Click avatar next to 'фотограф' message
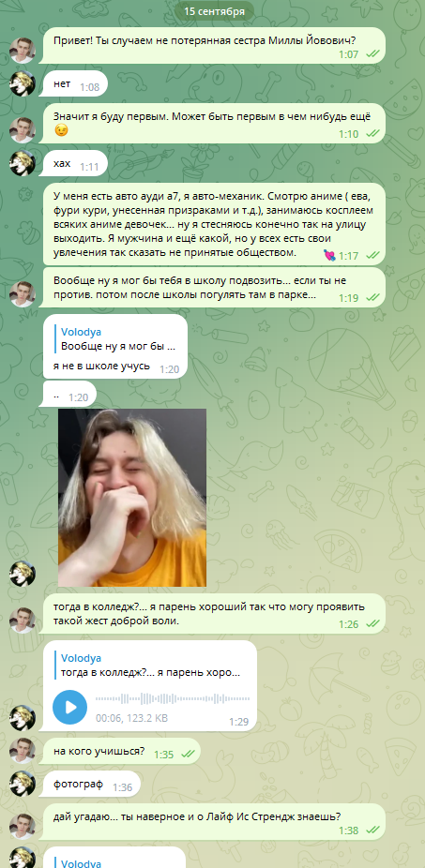 (23, 784)
